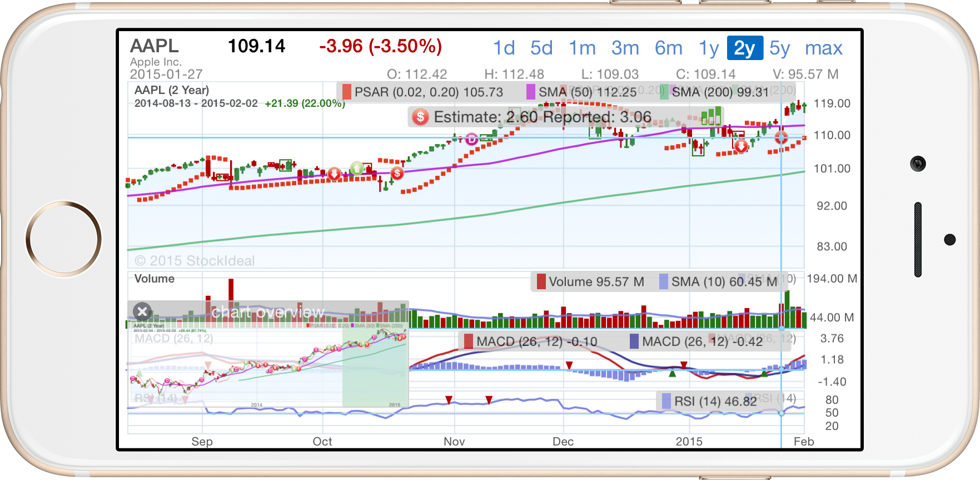Tap the first red RSI triangle at Nov
This screenshot has height=480, width=980.
coord(449,399)
